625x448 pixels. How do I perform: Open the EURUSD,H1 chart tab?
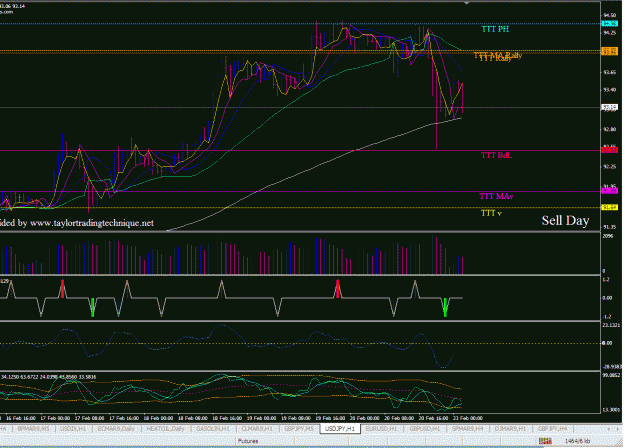[381, 429]
